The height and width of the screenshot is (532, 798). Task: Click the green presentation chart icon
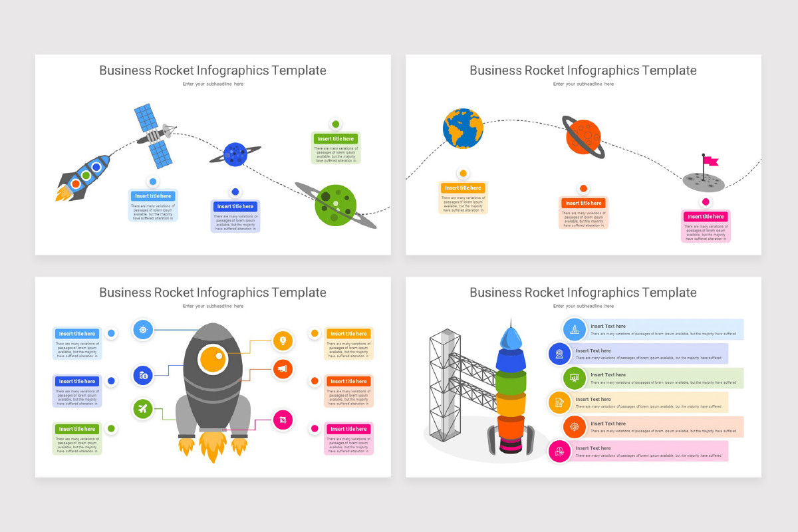click(x=575, y=378)
